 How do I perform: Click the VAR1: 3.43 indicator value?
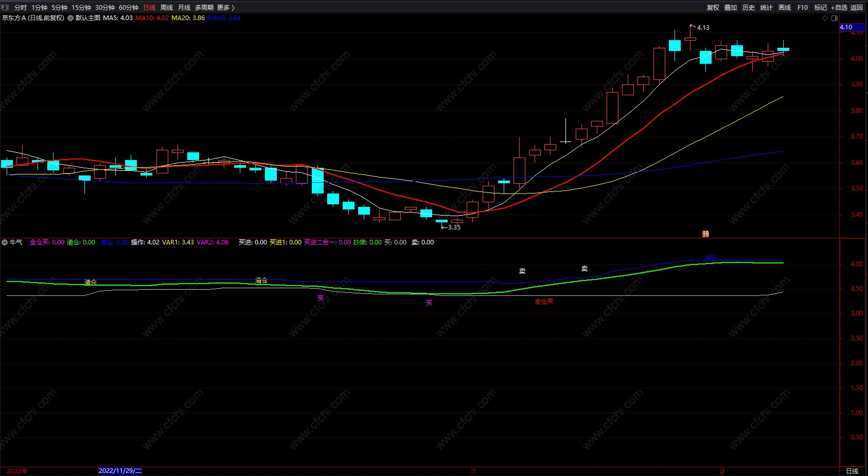178,242
